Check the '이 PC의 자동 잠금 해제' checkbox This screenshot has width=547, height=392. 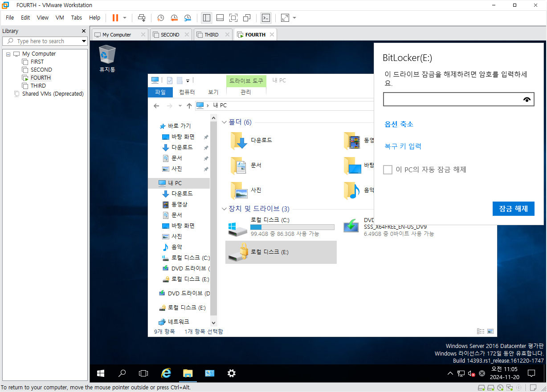[x=388, y=170]
